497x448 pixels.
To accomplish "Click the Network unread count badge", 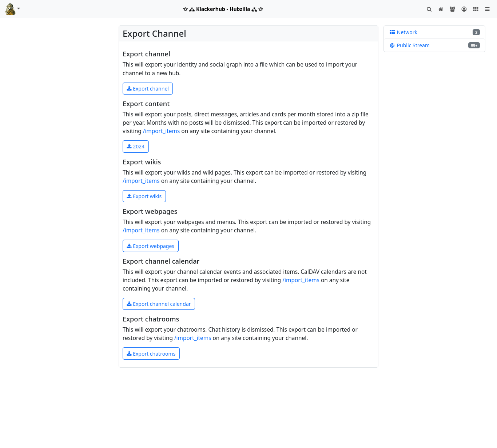I will click(x=476, y=32).
